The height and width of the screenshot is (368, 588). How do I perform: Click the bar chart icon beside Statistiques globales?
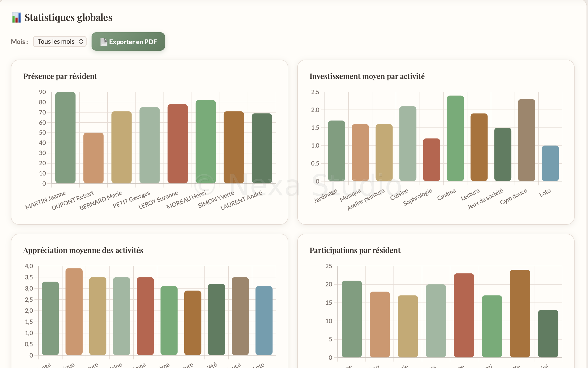tap(16, 17)
